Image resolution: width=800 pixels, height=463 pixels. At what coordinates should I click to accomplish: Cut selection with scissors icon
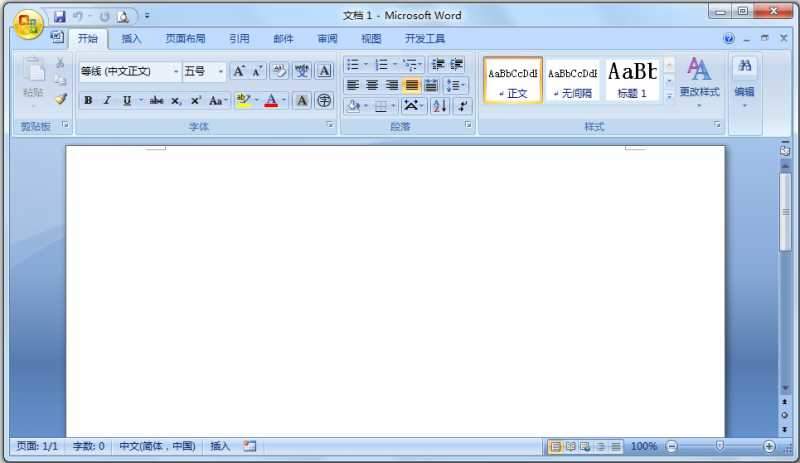tap(60, 63)
